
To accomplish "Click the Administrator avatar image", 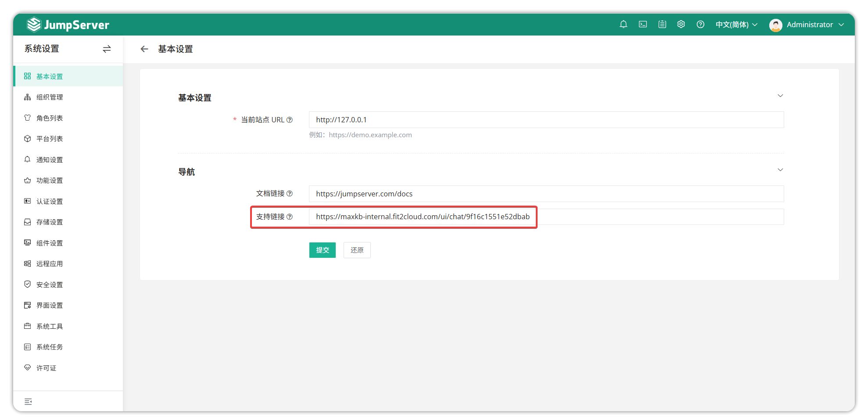I will click(x=775, y=25).
